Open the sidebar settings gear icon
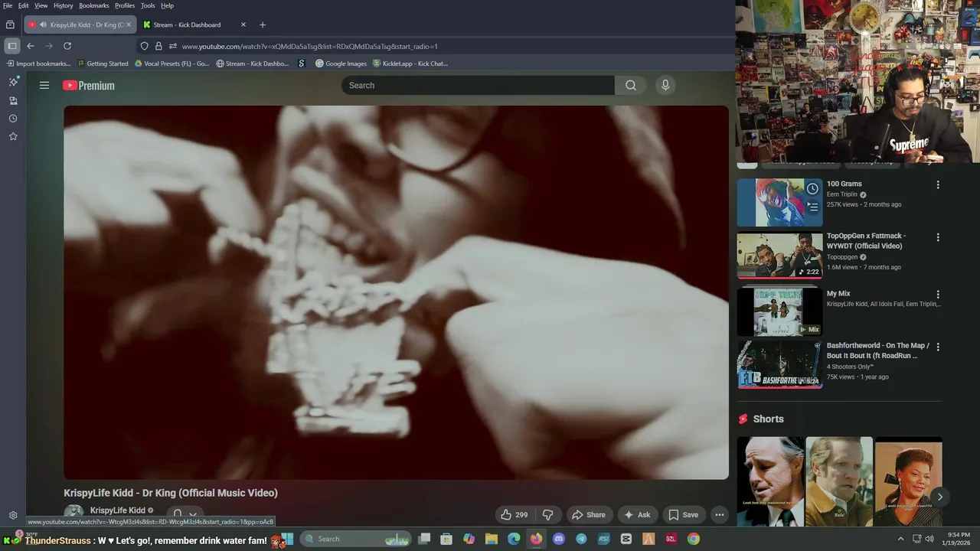 [13, 515]
